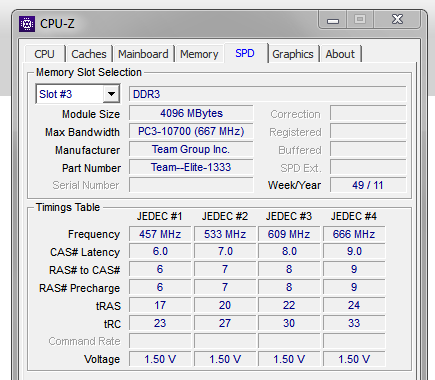
Task: Open the Mainboard tab
Action: point(143,54)
